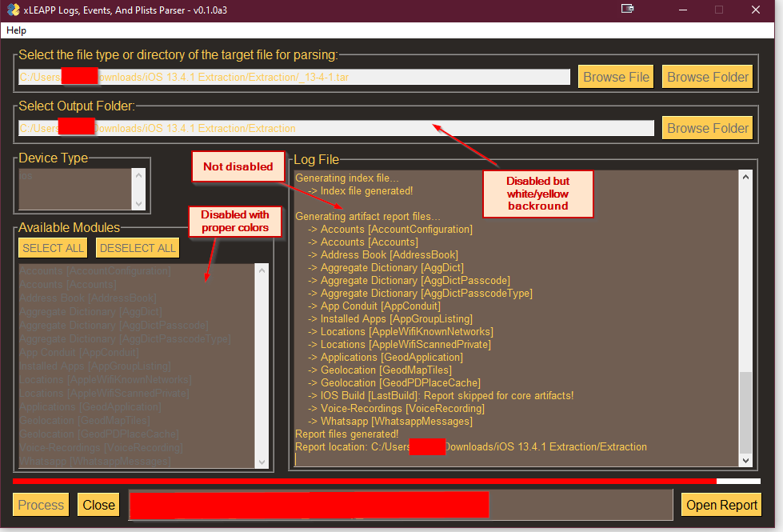Click the target file path input field

click(294, 77)
